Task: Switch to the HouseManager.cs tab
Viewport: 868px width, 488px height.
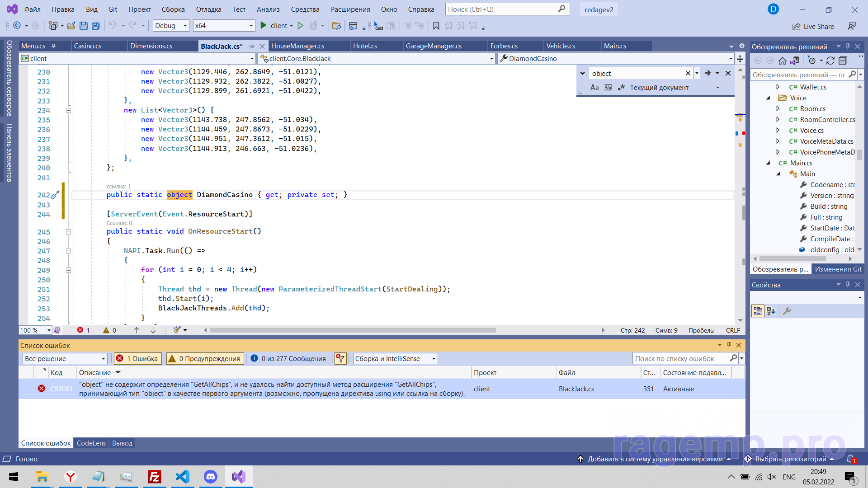Action: (x=298, y=46)
